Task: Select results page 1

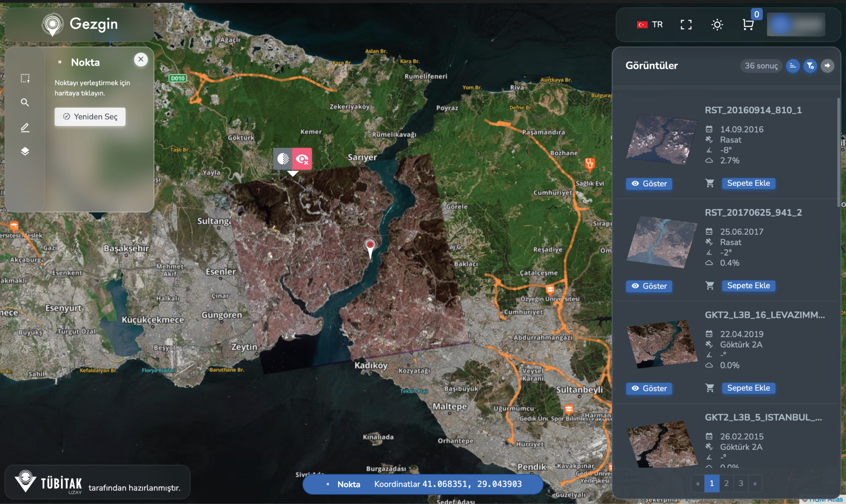Action: coord(712,483)
